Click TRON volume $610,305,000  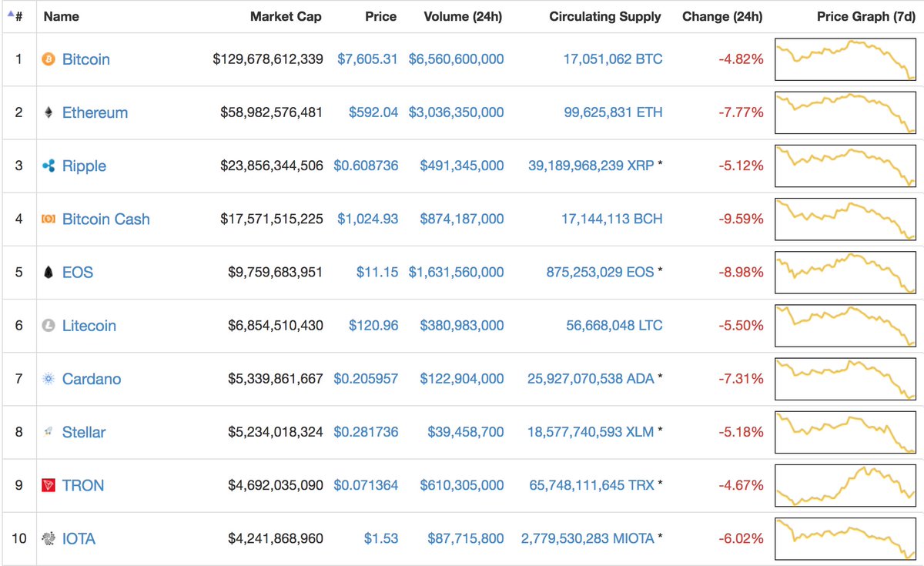coord(462,485)
